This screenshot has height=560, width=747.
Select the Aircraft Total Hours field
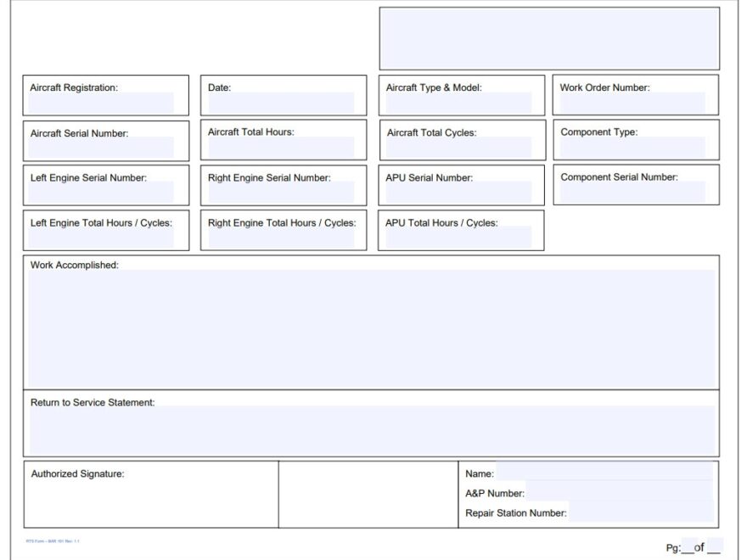[x=281, y=147]
